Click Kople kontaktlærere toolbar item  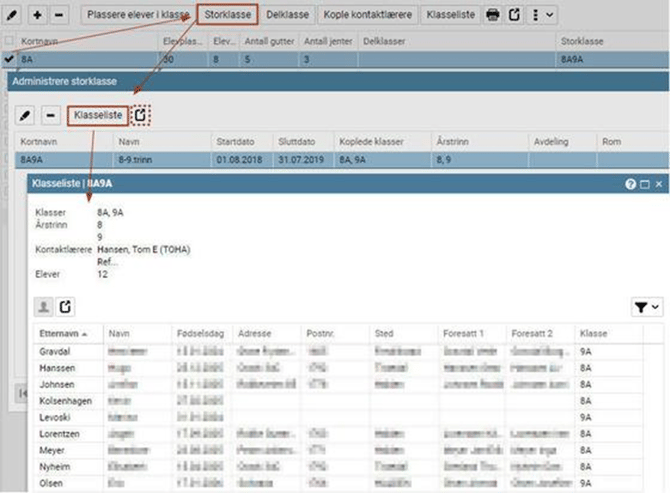tap(368, 15)
